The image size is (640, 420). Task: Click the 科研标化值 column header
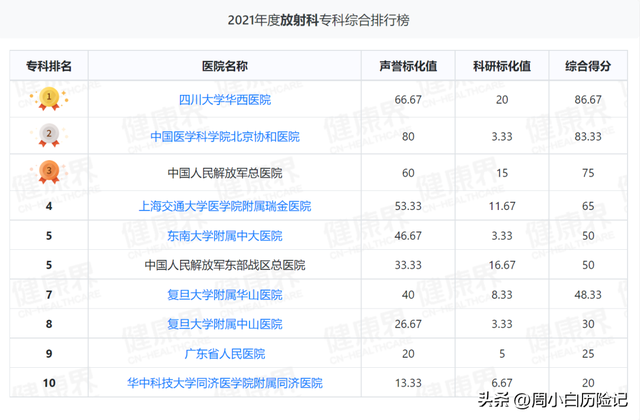coord(502,66)
